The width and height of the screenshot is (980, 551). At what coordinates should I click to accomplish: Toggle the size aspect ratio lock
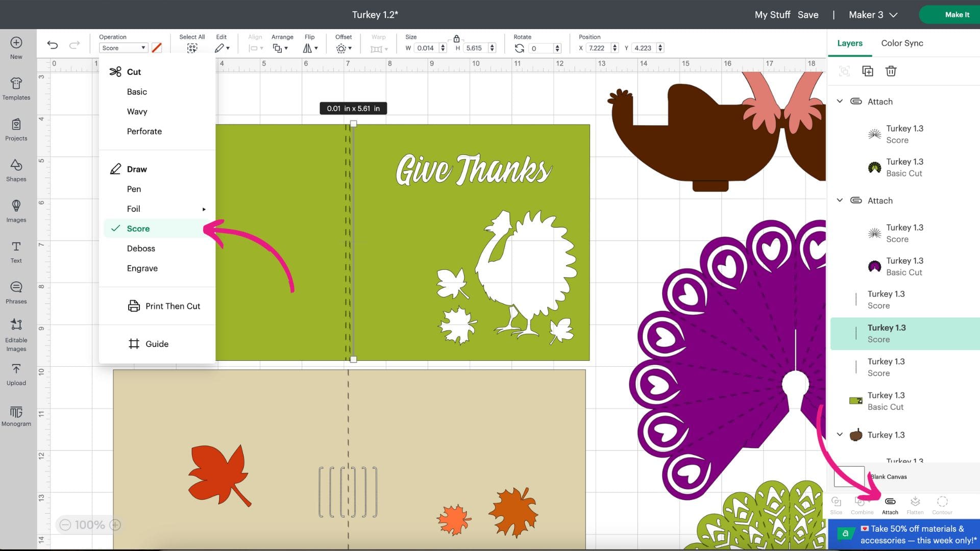point(456,38)
